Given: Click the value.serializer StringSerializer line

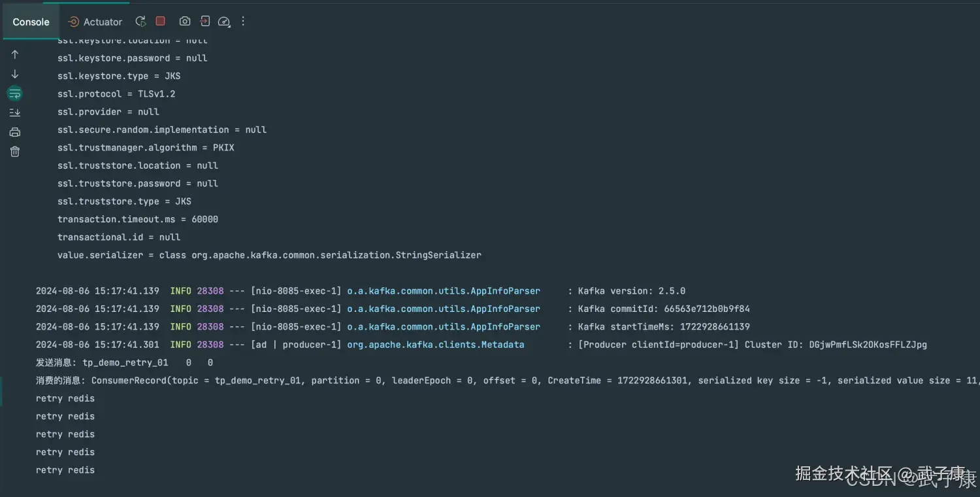Looking at the screenshot, I should [269, 255].
